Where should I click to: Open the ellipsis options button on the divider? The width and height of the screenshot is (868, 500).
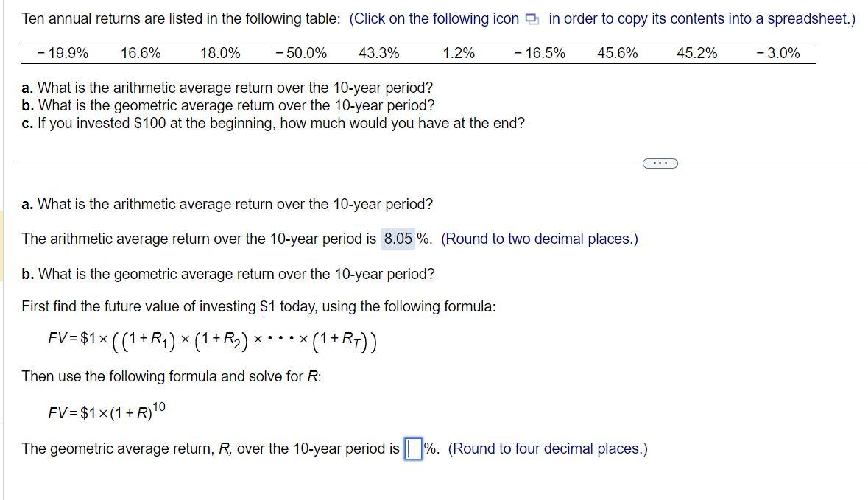click(x=659, y=163)
